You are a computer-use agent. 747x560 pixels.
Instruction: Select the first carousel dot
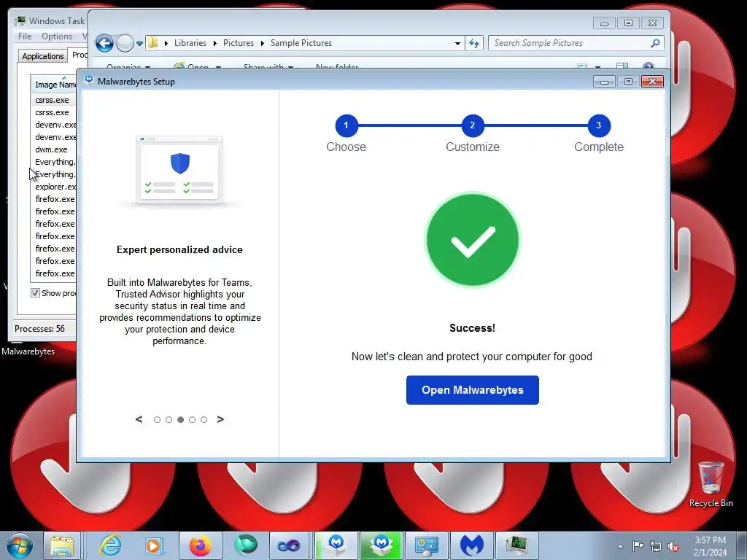point(158,419)
